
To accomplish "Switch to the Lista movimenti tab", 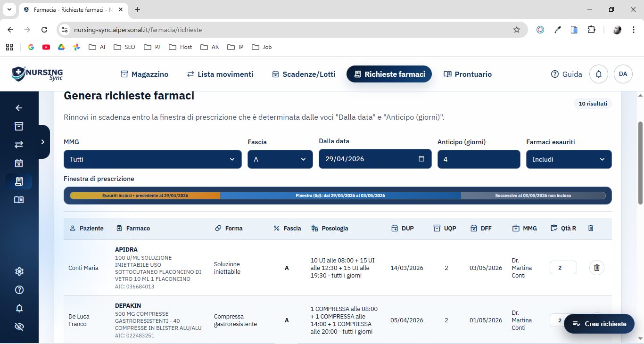I will pyautogui.click(x=220, y=74).
